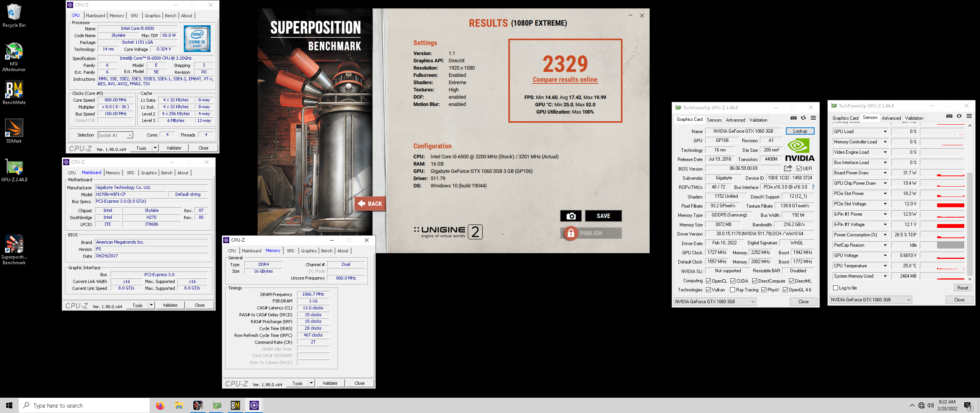Click volume icon in system tray

pos(931,405)
